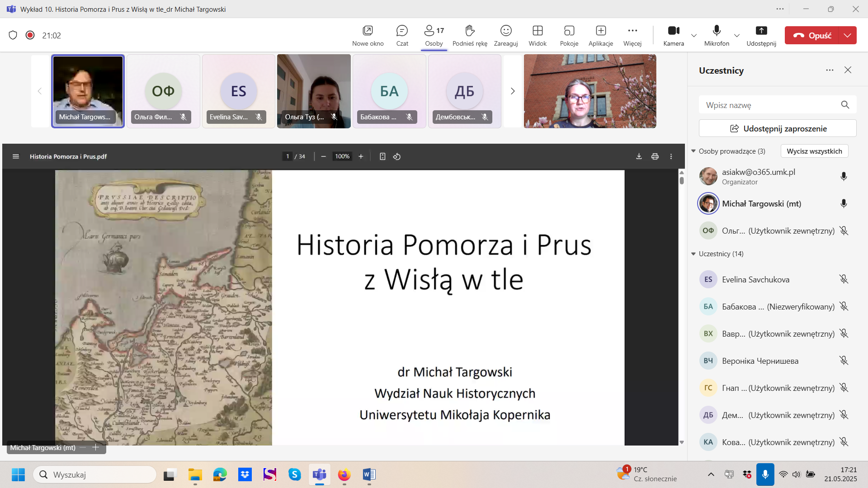The image size is (868, 488).
Task: Open PDF viewer more actions menu
Action: [671, 156]
